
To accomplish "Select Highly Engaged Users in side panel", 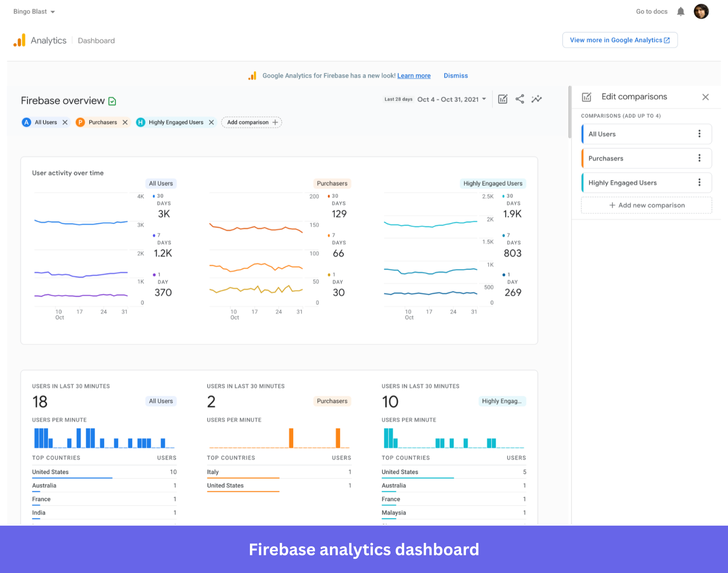I will point(646,183).
